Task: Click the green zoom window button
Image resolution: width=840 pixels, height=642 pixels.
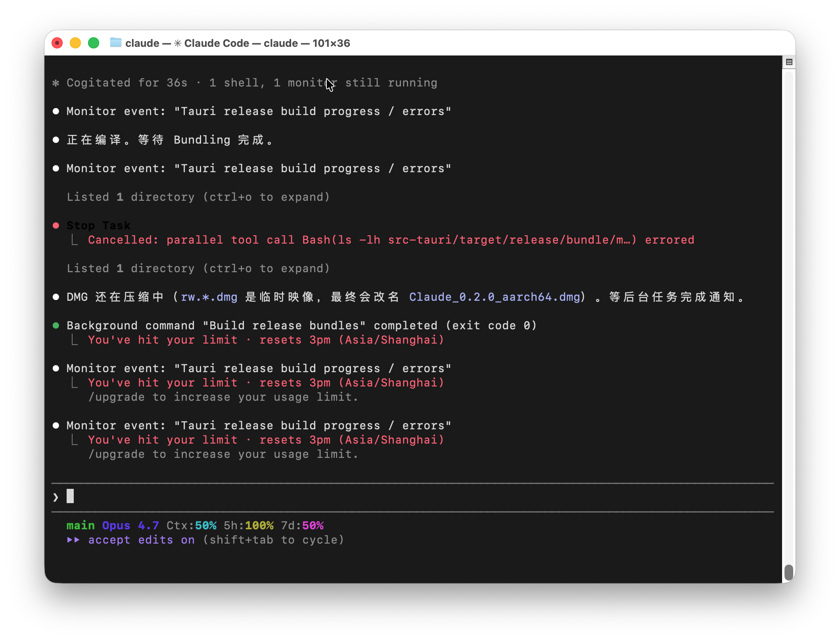Action: 94,43
